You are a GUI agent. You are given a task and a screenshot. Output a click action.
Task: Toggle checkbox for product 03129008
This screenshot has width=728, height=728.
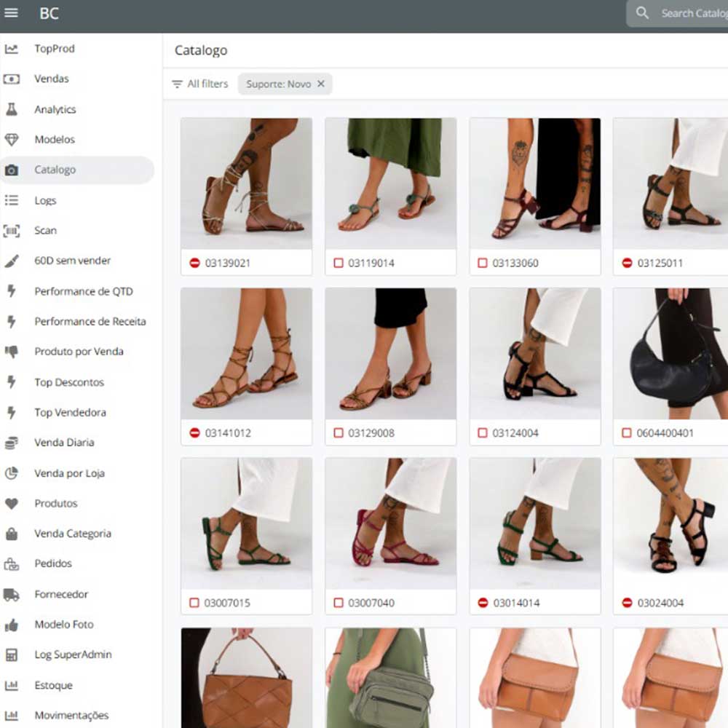click(339, 433)
